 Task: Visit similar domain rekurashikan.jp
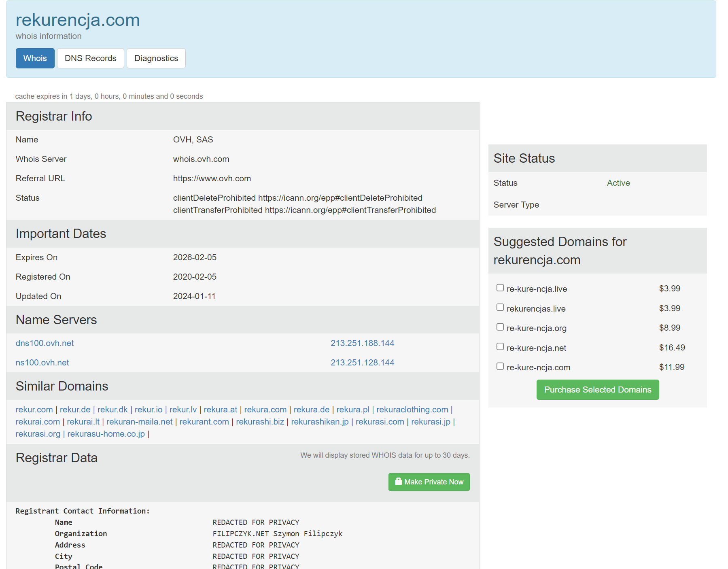(x=320, y=422)
